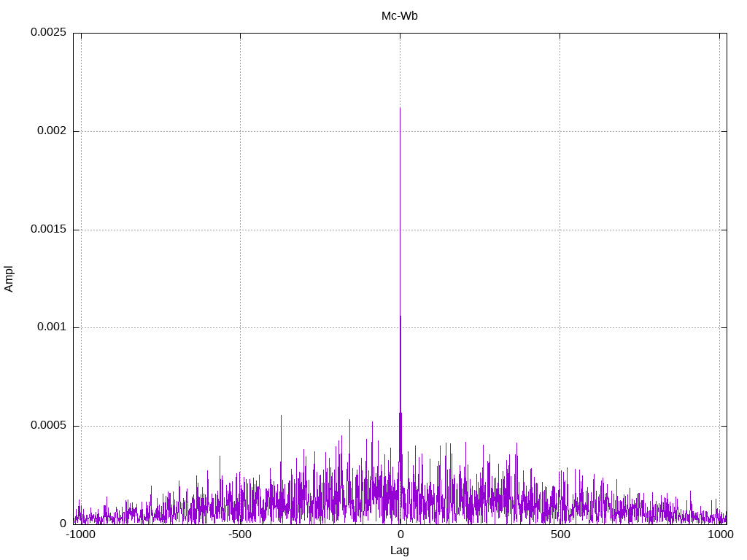Click grid intersection of lag -500 and 0.001
The height and width of the screenshot is (560, 747).
click(x=240, y=327)
